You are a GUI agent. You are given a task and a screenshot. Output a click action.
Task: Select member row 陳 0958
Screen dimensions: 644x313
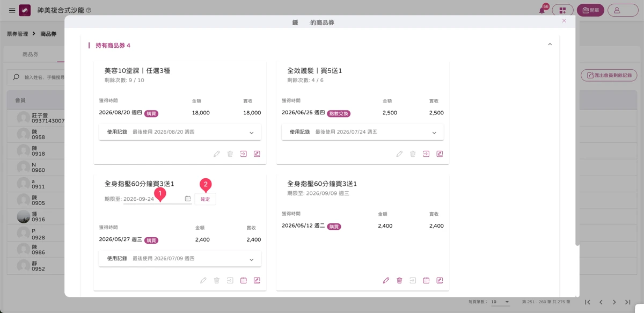click(x=35, y=134)
